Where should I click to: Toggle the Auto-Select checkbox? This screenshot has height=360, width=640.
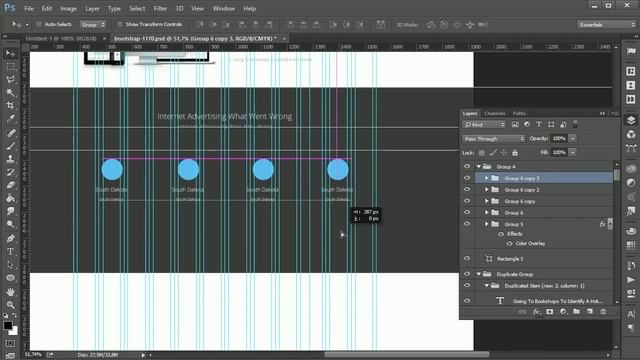[39, 24]
